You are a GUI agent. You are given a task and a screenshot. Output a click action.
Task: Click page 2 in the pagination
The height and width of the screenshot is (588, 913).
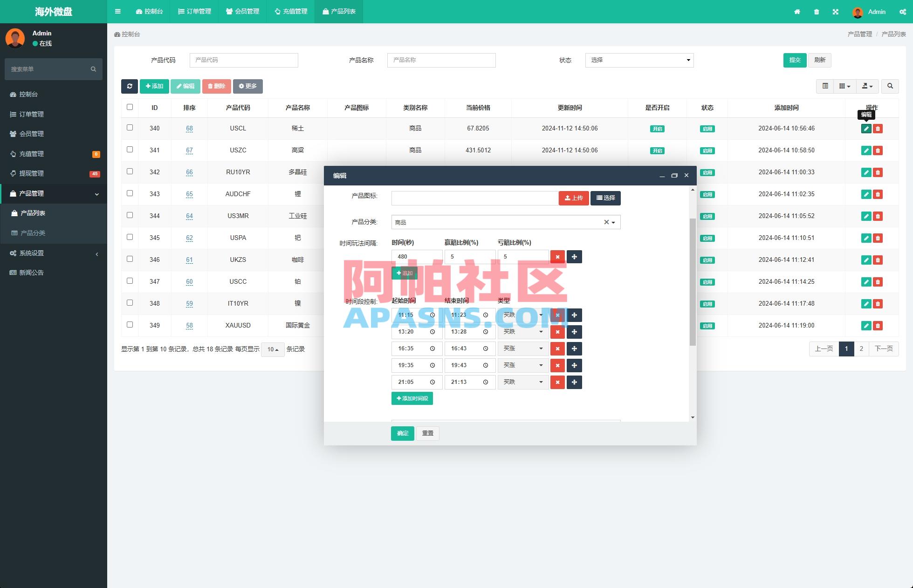click(x=861, y=349)
